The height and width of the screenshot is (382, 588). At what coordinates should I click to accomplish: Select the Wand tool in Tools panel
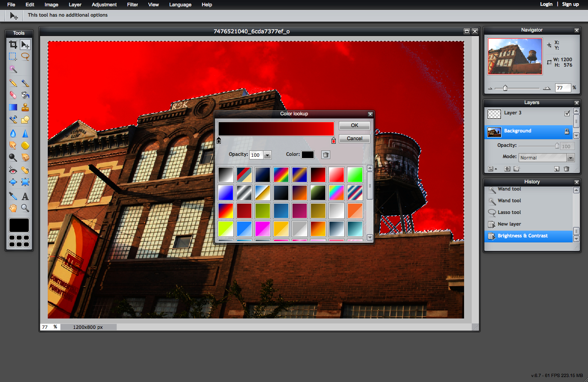[13, 69]
